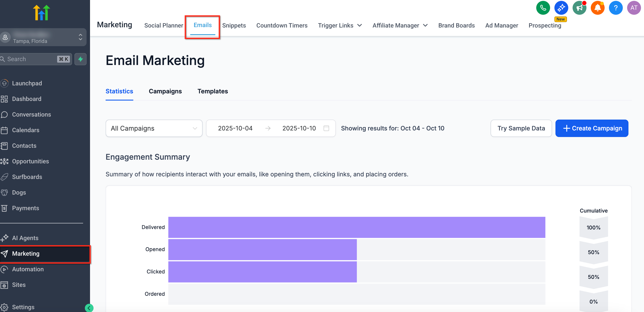
Task: Click the blue help question mark icon
Action: (x=615, y=8)
